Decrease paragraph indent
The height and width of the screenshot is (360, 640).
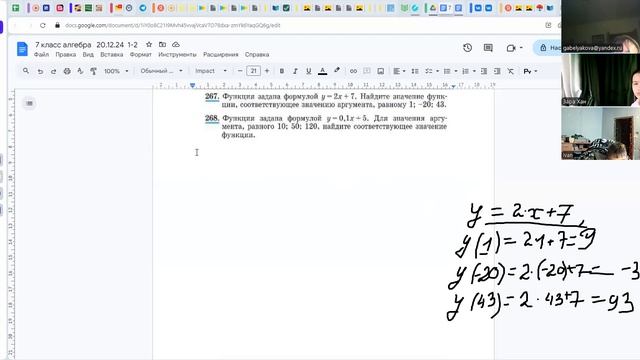pos(484,71)
